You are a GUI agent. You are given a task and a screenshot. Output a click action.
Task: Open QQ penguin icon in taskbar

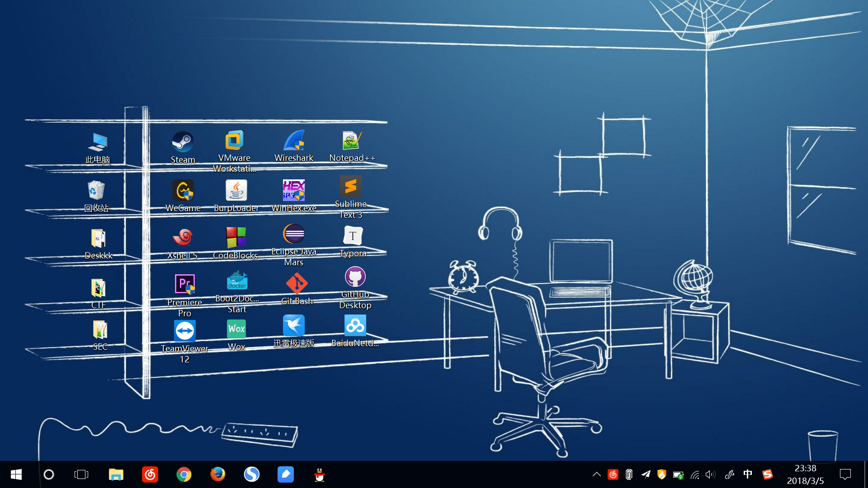(320, 474)
